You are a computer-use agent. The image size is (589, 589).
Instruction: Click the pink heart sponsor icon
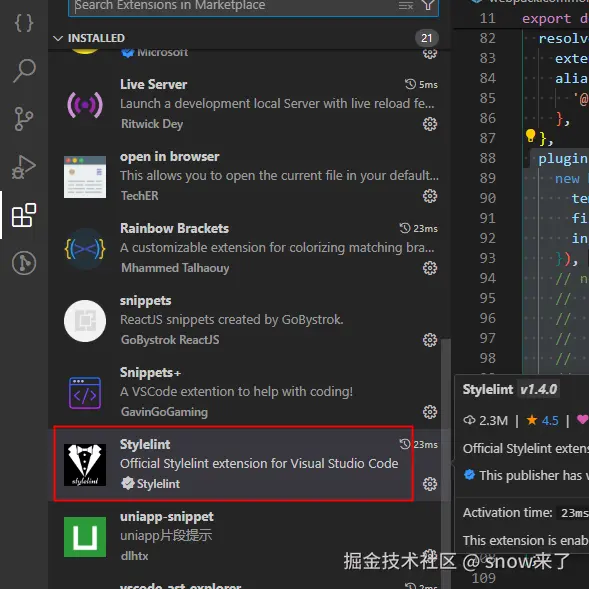(583, 420)
